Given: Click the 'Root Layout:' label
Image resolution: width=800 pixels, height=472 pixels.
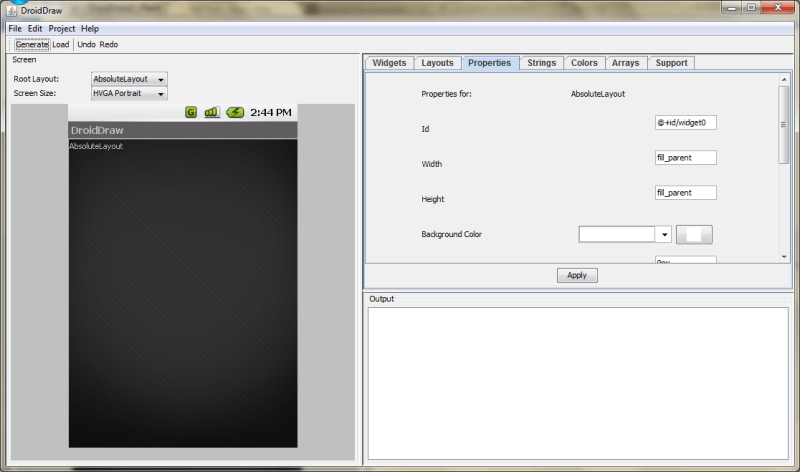Looking at the screenshot, I should 36,79.
